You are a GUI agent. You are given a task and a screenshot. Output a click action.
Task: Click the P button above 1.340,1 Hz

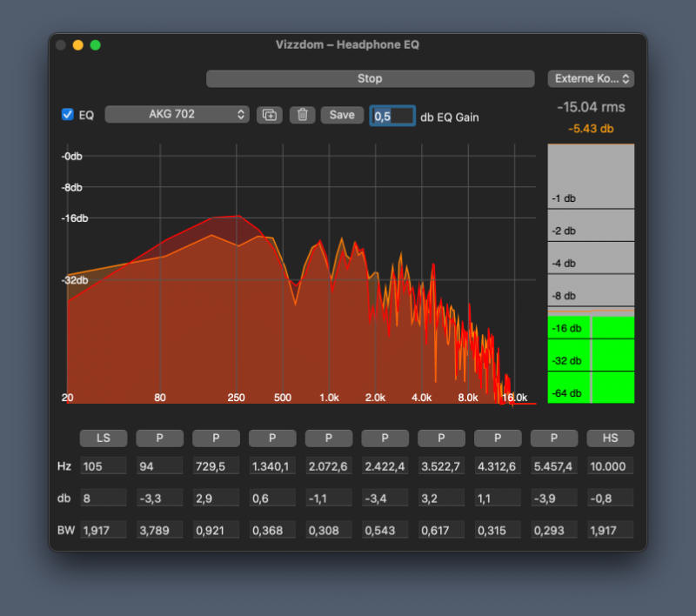272,438
